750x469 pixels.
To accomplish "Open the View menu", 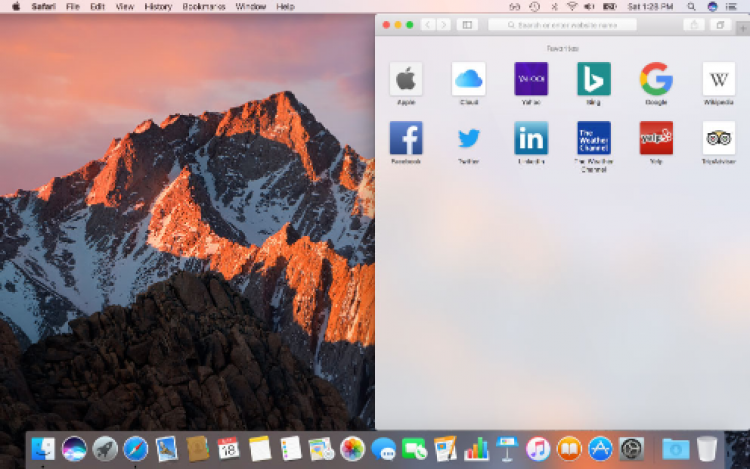I will pos(125,7).
